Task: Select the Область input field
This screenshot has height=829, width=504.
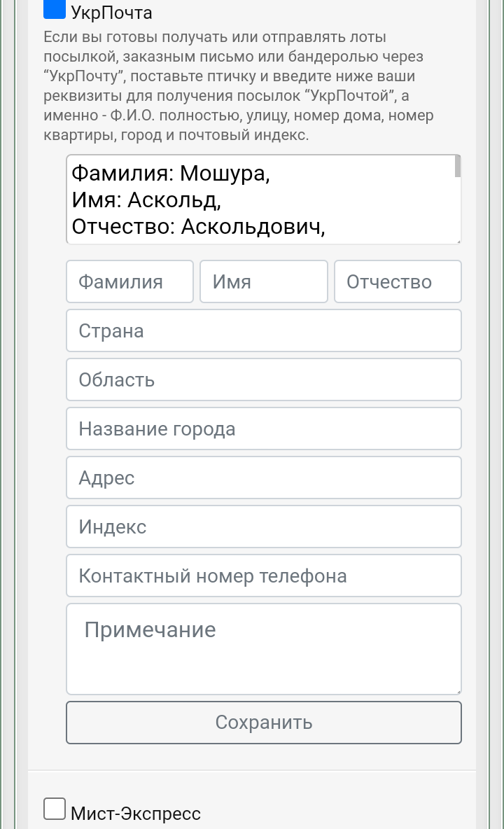Action: pyautogui.click(x=264, y=379)
